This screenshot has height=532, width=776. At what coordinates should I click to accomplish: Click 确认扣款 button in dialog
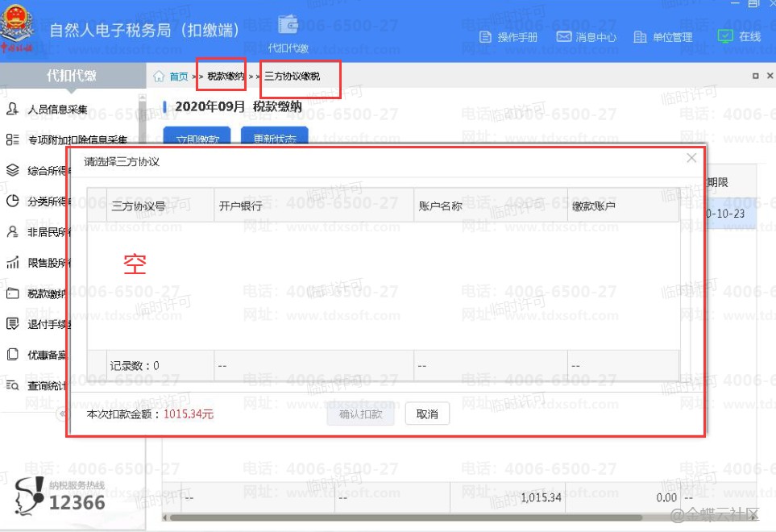[361, 414]
